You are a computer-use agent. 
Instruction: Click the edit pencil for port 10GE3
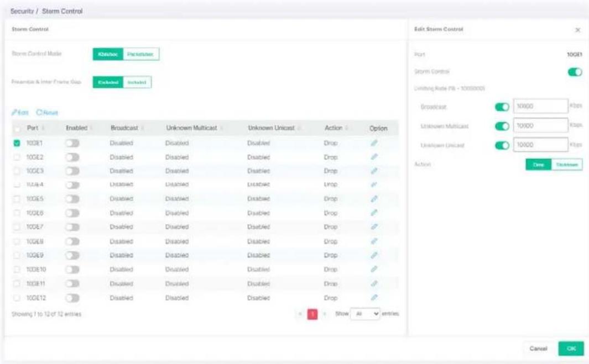[x=374, y=171]
